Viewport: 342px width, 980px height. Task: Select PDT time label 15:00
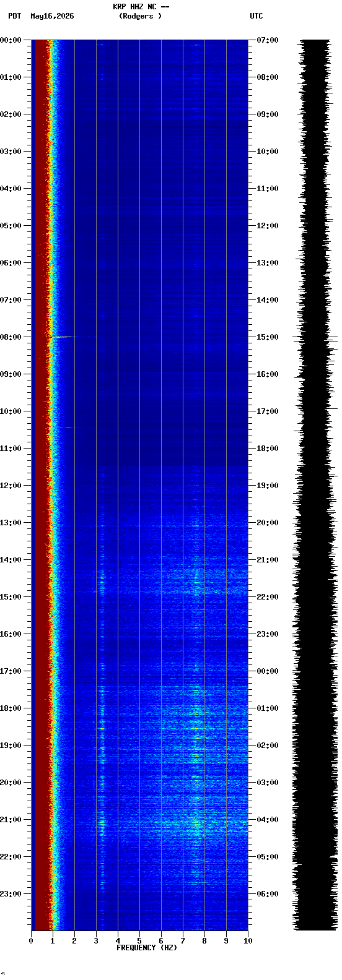11,597
